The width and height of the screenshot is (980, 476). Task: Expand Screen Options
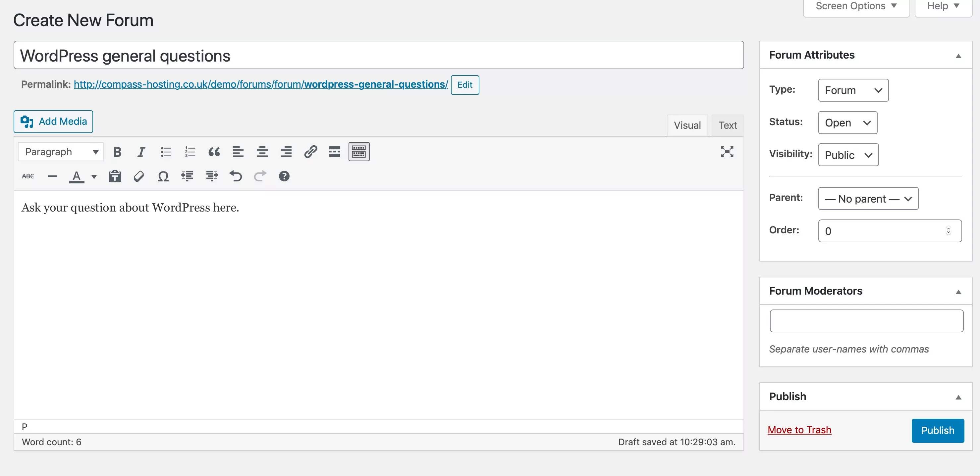click(x=856, y=7)
